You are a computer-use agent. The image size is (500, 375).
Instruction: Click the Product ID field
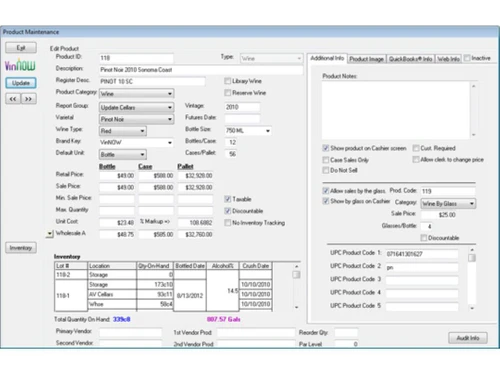[137, 58]
